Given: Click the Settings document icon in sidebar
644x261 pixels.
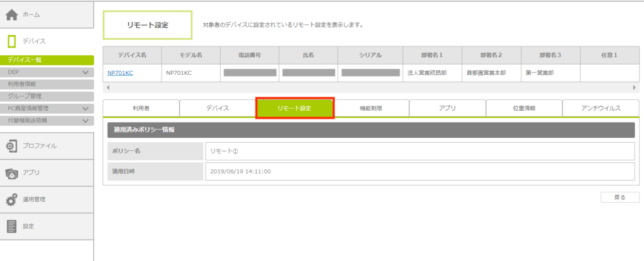Looking at the screenshot, I should pyautogui.click(x=12, y=226).
